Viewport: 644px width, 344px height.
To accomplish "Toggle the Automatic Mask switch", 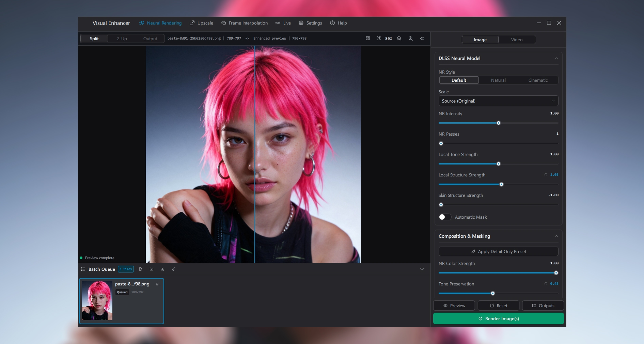I will tap(445, 217).
